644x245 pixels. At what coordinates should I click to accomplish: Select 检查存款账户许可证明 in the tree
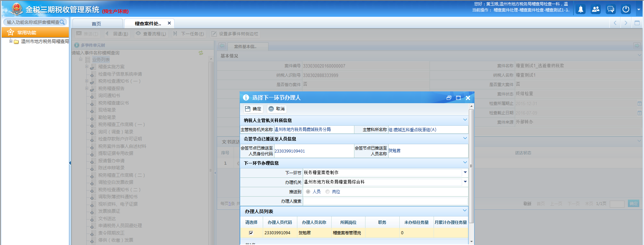[x=120, y=139]
